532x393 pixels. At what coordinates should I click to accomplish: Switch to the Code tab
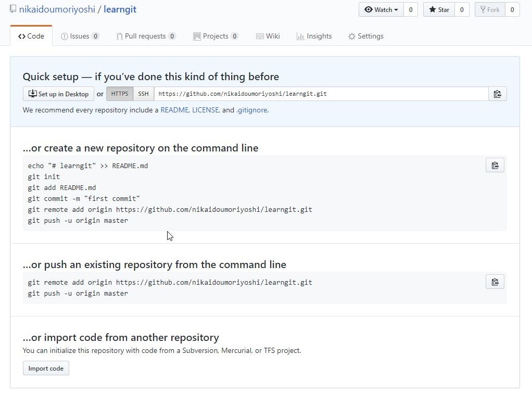tap(31, 36)
